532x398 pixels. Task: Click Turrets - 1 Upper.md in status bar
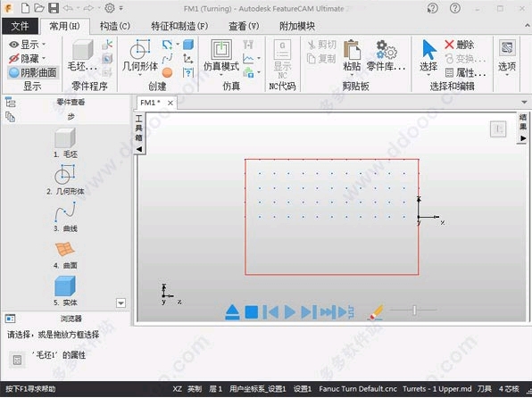pyautogui.click(x=437, y=389)
